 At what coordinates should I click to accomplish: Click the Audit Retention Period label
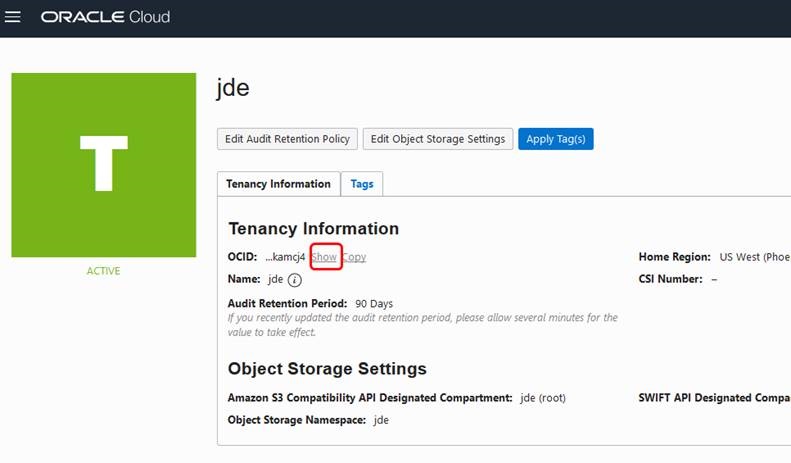(287, 304)
